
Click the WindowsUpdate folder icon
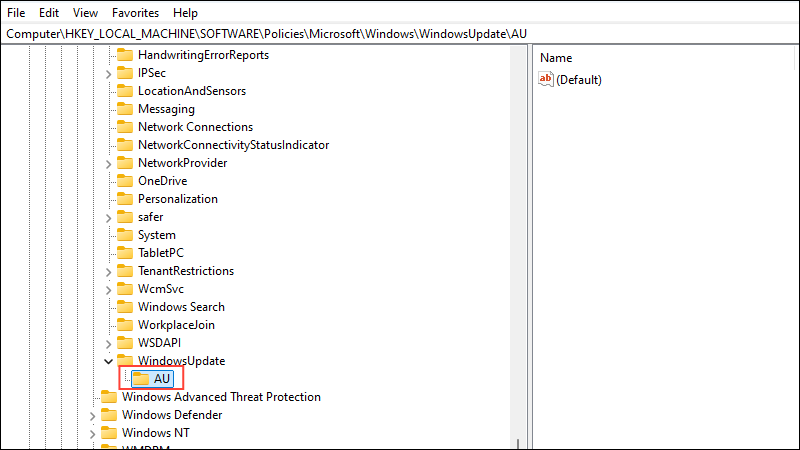[125, 360]
